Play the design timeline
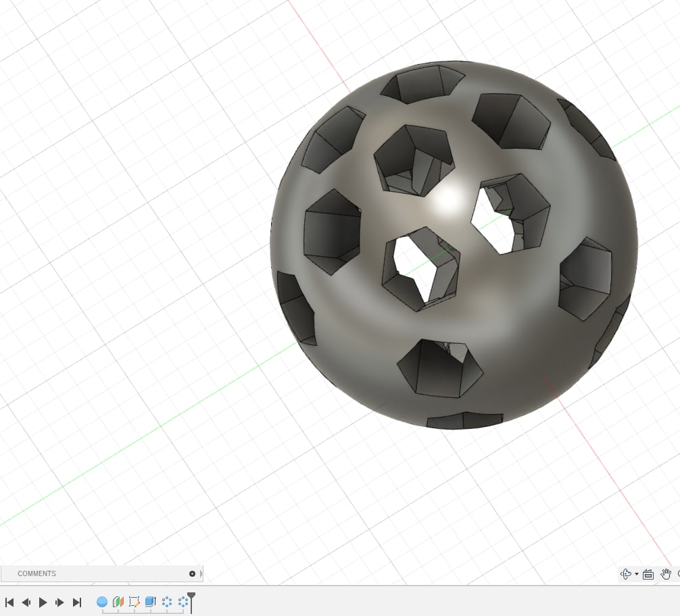 coord(43,602)
